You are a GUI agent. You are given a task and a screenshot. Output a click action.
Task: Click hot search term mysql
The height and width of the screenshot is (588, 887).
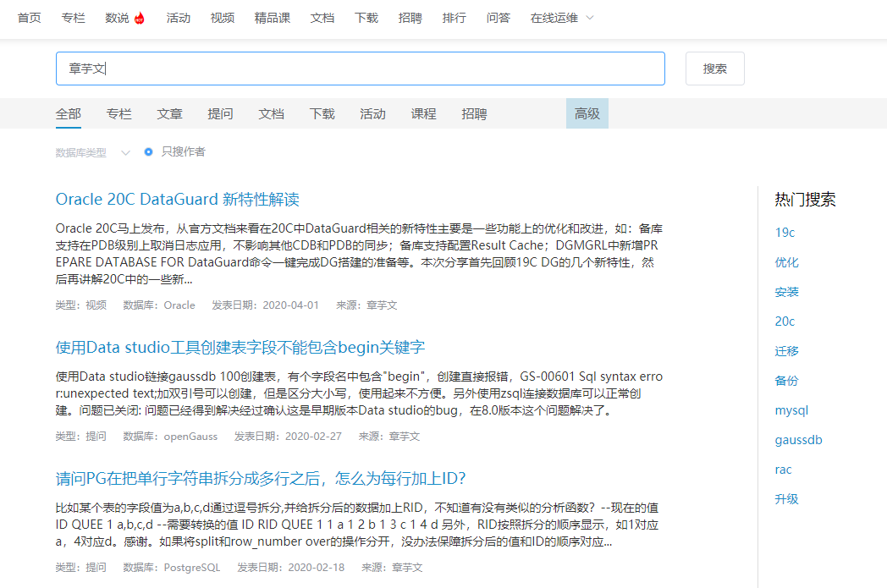[x=791, y=409]
